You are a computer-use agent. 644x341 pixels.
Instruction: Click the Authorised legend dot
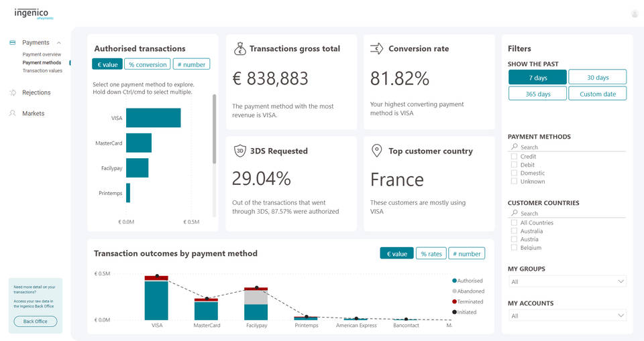click(454, 281)
